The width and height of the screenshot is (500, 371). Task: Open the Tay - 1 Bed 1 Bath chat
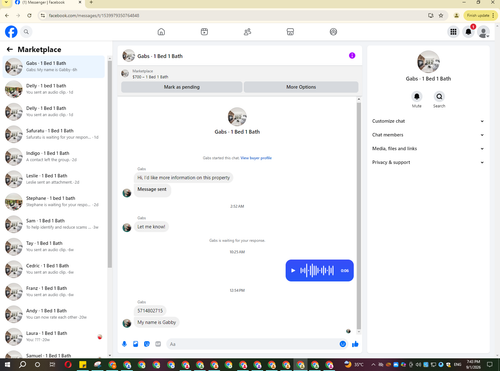[x=54, y=246]
